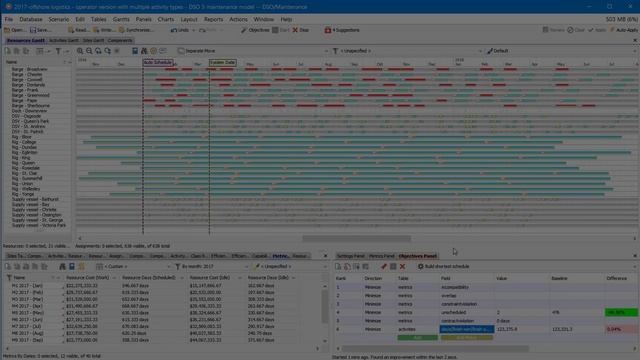
Task: Open the Gantt <Unspecified> filter dropdown
Action: (408, 51)
